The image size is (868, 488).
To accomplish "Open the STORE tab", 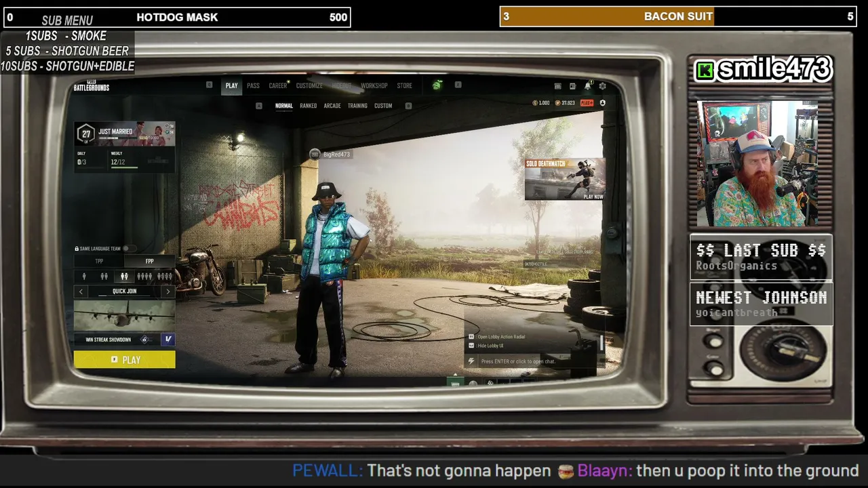I will tap(404, 86).
